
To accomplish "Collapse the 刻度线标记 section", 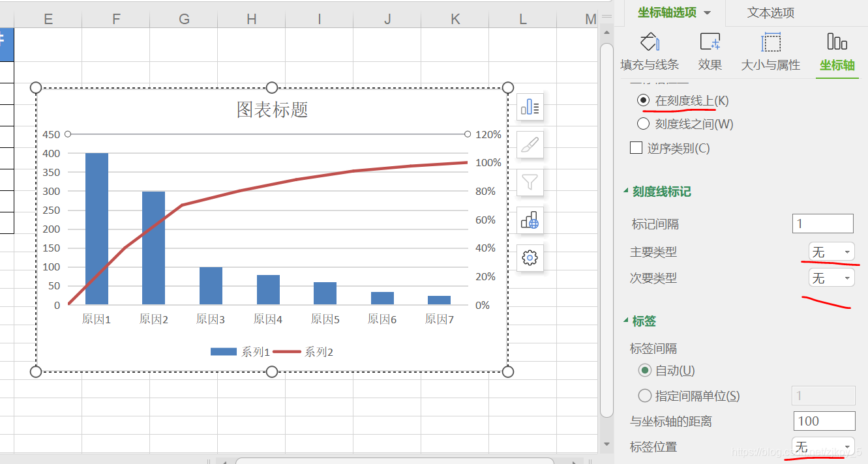I will tap(626, 191).
